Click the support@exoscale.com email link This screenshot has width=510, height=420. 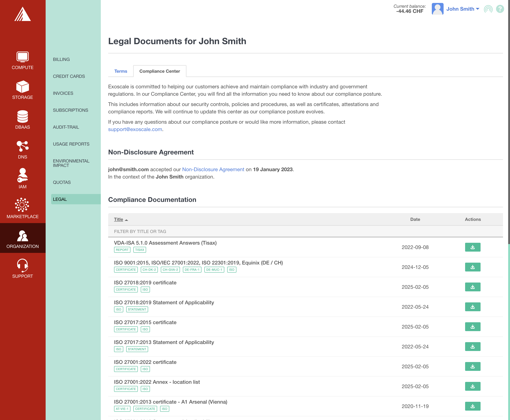[x=135, y=129]
